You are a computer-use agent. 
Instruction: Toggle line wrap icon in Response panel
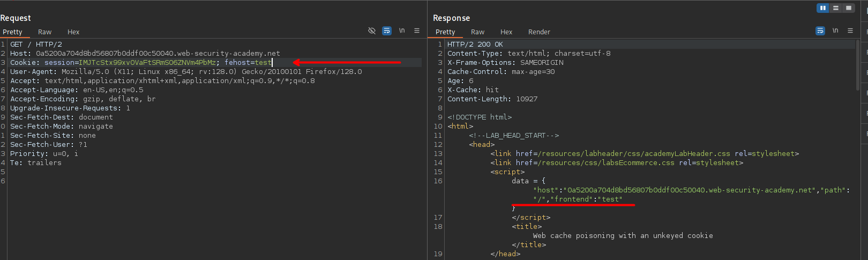(x=820, y=31)
